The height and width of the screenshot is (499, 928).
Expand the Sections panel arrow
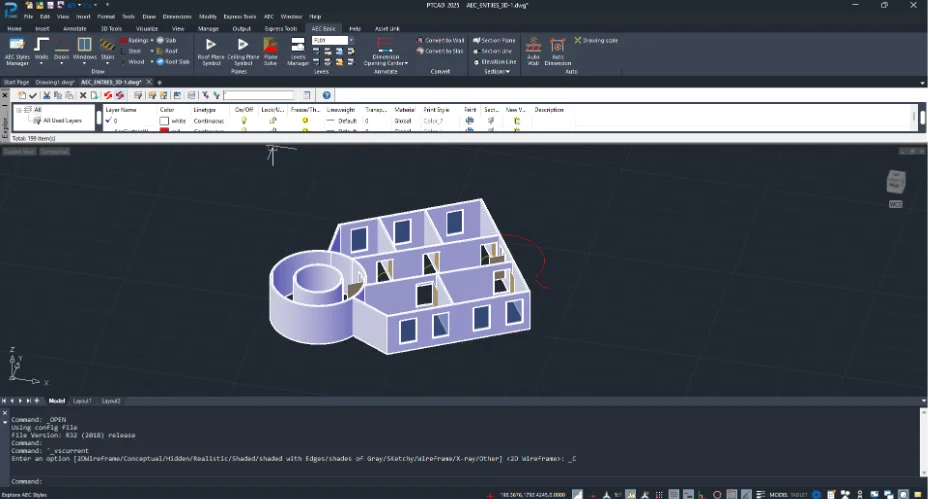508,72
